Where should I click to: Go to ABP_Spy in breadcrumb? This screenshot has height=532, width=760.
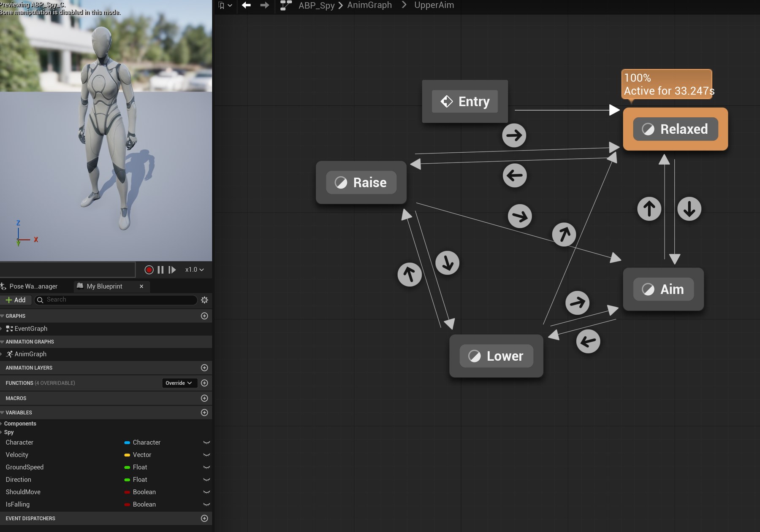point(316,5)
